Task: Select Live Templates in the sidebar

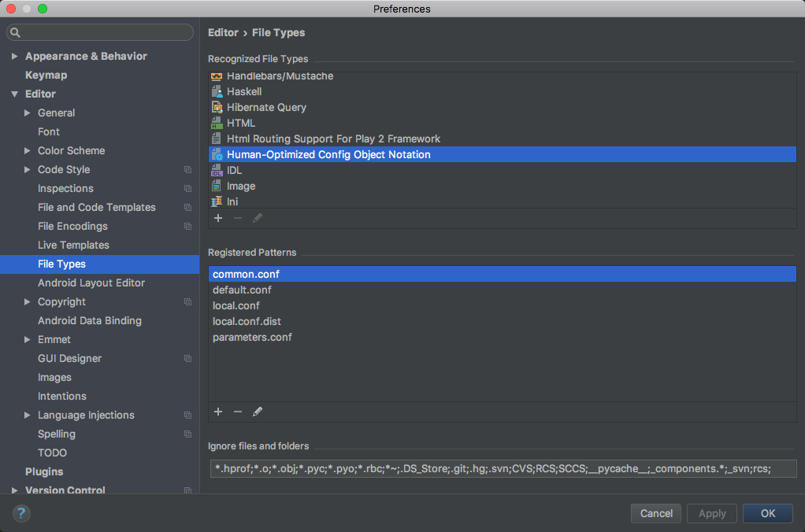Action: pos(73,245)
